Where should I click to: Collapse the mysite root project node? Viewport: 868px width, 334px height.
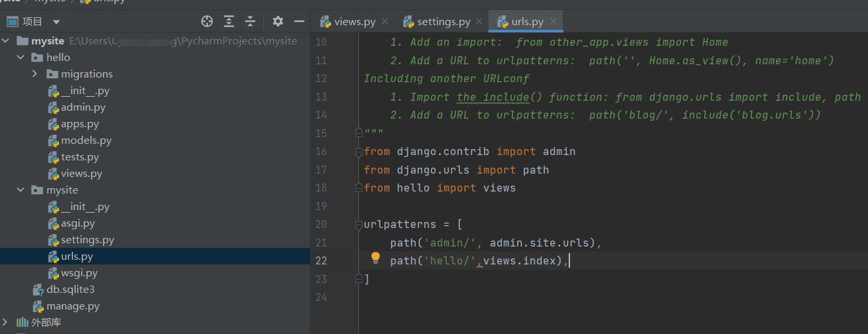pyautogui.click(x=6, y=41)
